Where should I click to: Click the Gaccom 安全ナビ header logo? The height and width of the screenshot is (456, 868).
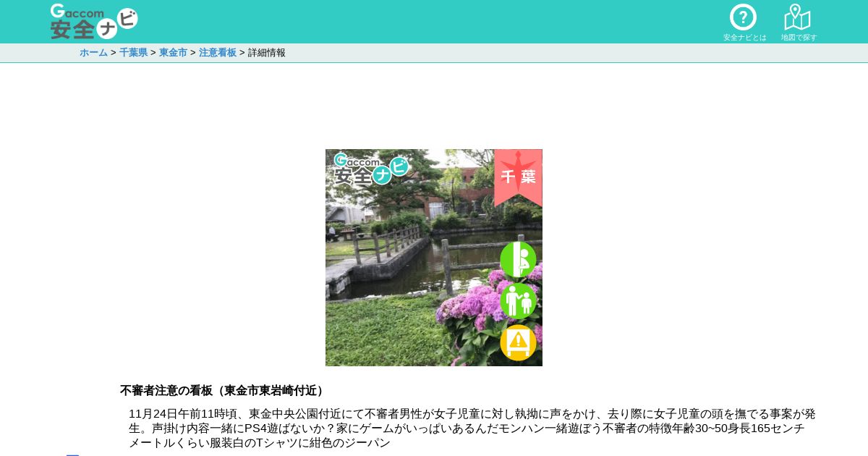click(x=94, y=22)
